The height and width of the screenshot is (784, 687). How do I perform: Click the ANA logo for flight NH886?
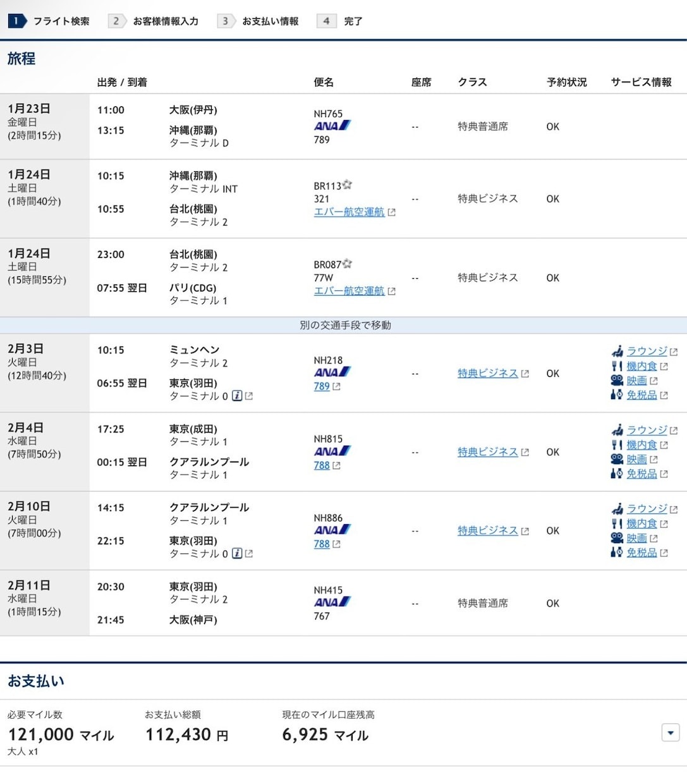click(x=332, y=530)
